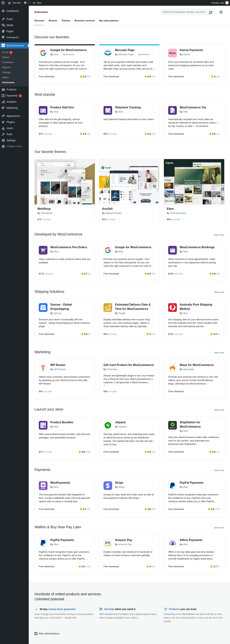Open the WebShop theme thumbnail

(x=65, y=182)
